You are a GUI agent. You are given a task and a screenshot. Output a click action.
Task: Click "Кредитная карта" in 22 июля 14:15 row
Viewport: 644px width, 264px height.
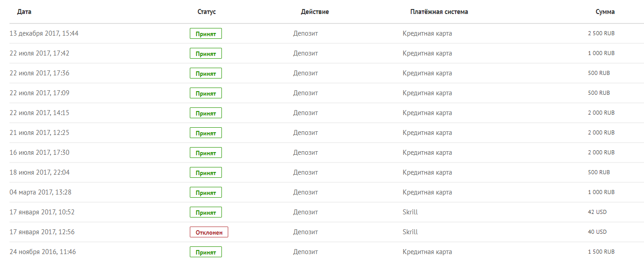tap(427, 113)
